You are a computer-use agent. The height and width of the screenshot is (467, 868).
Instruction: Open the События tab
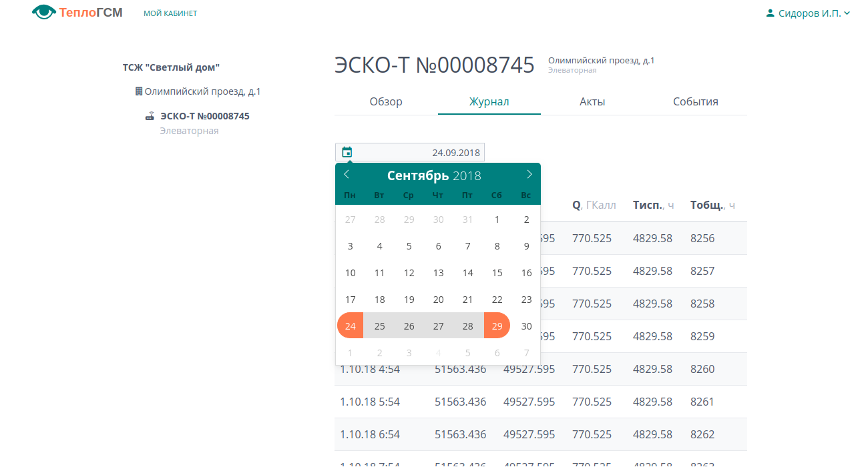[696, 101]
